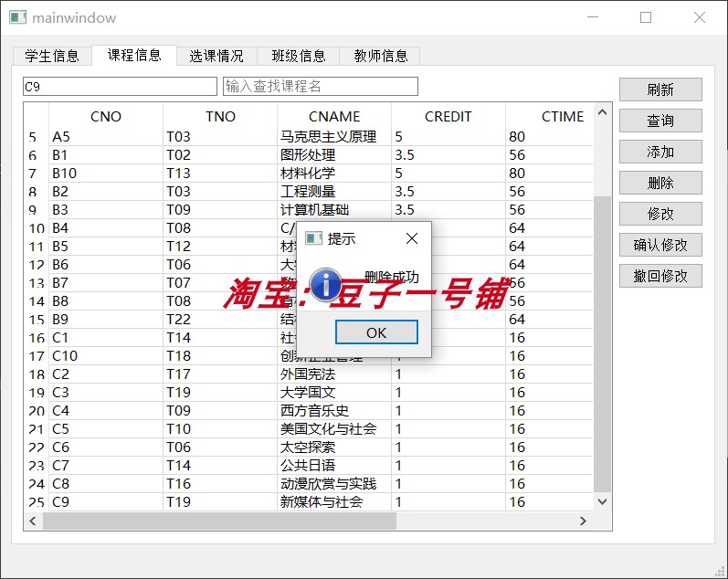Click the 确认修改 button
Screen dimensions: 728x579
[660, 245]
